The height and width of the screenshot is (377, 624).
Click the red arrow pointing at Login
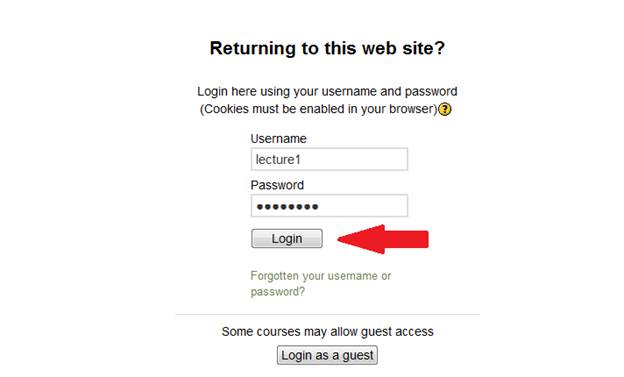click(x=383, y=239)
